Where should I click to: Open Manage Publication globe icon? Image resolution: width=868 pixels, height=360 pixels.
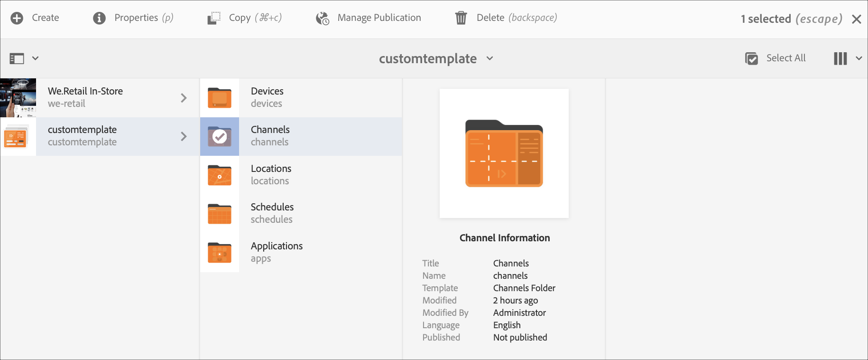323,18
